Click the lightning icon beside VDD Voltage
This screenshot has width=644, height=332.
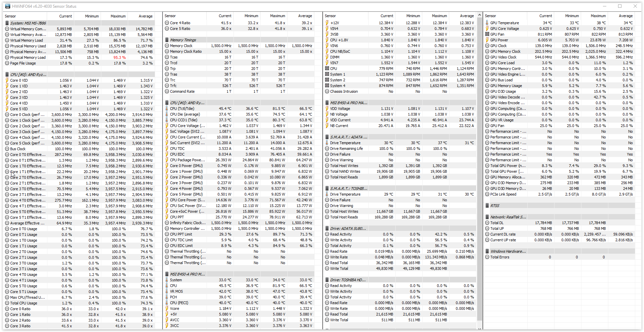[x=327, y=109]
